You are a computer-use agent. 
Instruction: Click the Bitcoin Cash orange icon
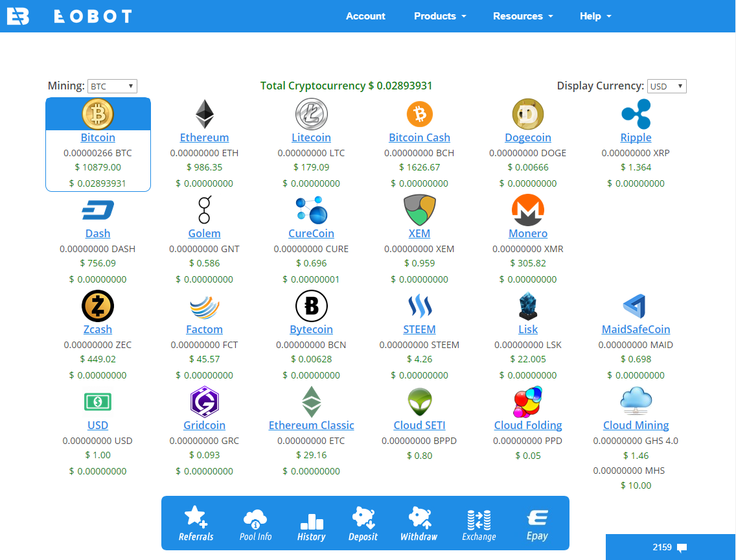click(419, 114)
